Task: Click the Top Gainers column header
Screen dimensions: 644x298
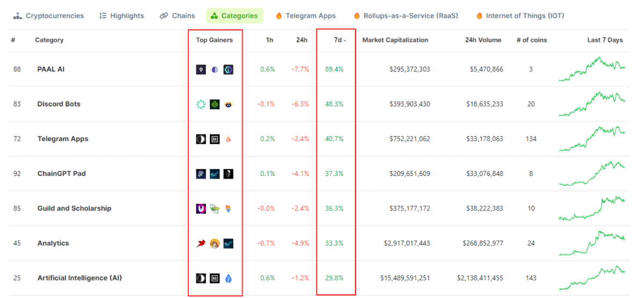Action: coord(214,40)
